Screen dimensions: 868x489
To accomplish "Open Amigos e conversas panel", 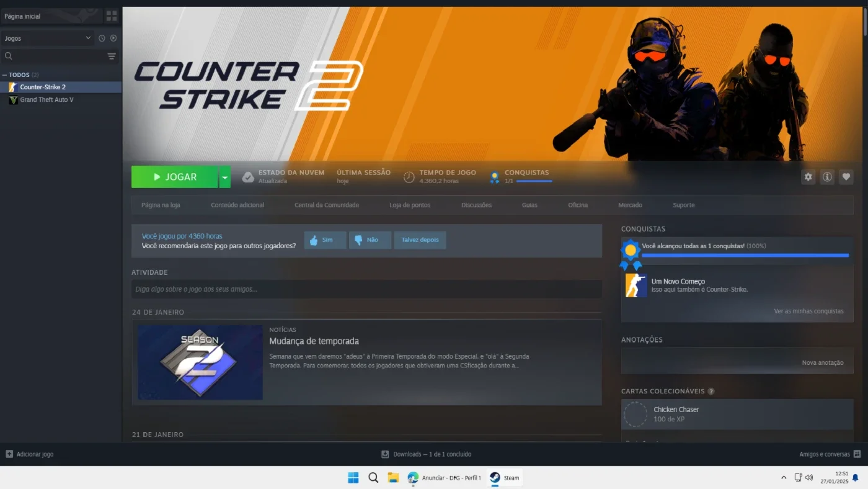I will click(x=830, y=454).
